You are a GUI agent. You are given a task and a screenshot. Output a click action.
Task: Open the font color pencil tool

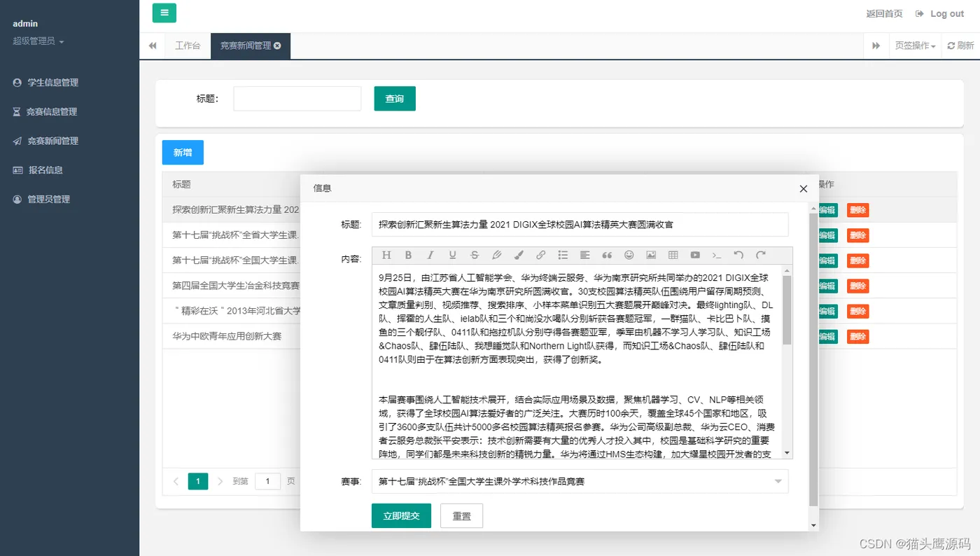click(497, 255)
